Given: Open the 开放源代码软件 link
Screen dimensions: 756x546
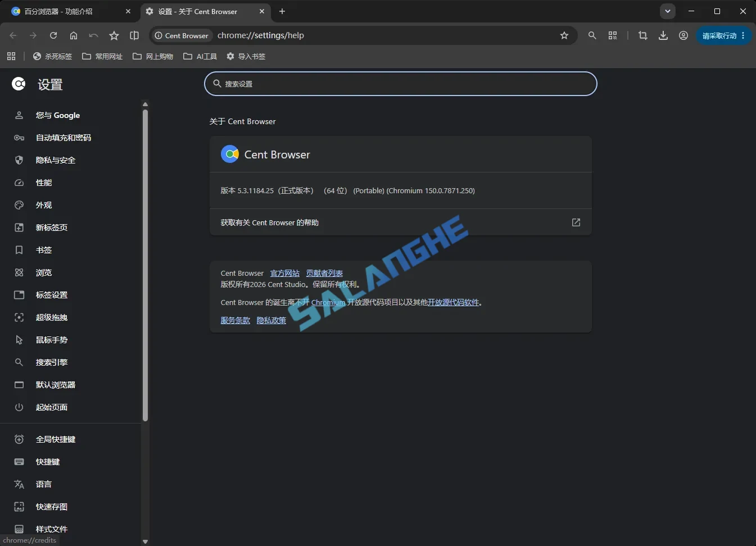Looking at the screenshot, I should [x=453, y=302].
